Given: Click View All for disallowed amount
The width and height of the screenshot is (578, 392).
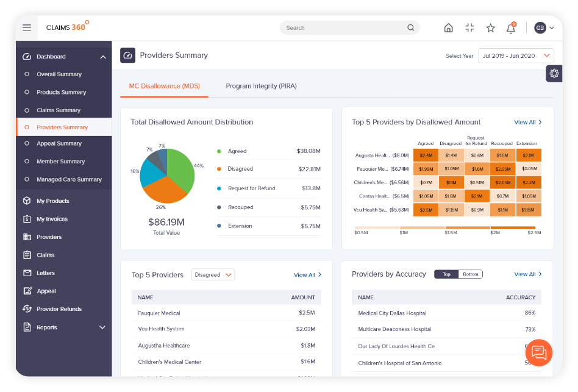Looking at the screenshot, I should point(528,123).
